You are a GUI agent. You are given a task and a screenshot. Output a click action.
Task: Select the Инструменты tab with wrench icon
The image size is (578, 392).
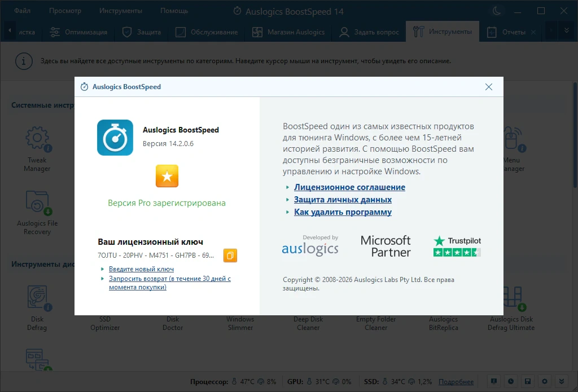[443, 32]
